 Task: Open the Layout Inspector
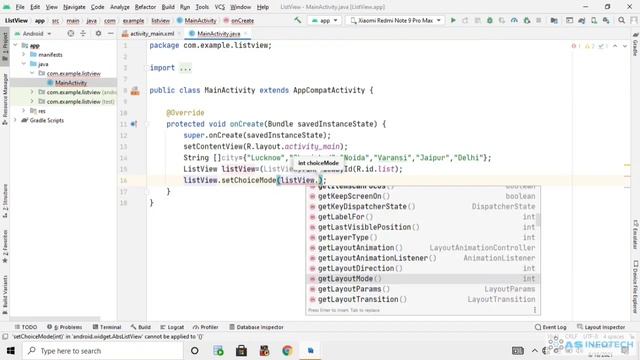click(x=601, y=327)
